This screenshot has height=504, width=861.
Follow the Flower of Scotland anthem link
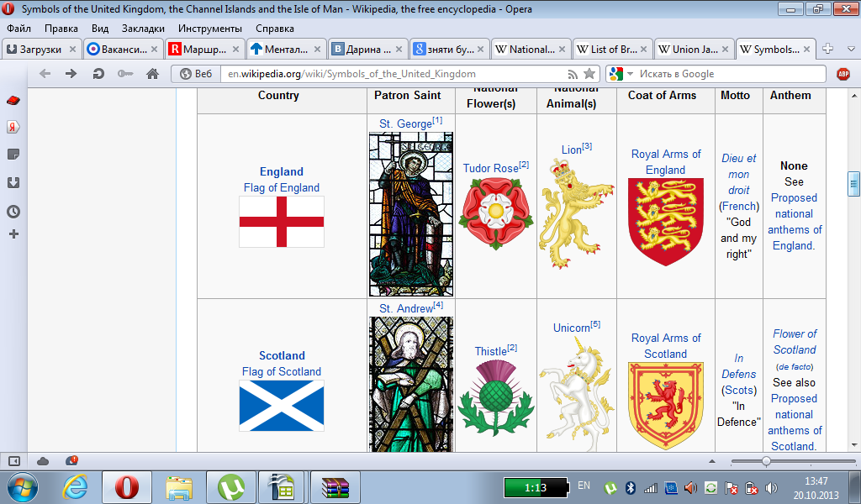click(795, 342)
